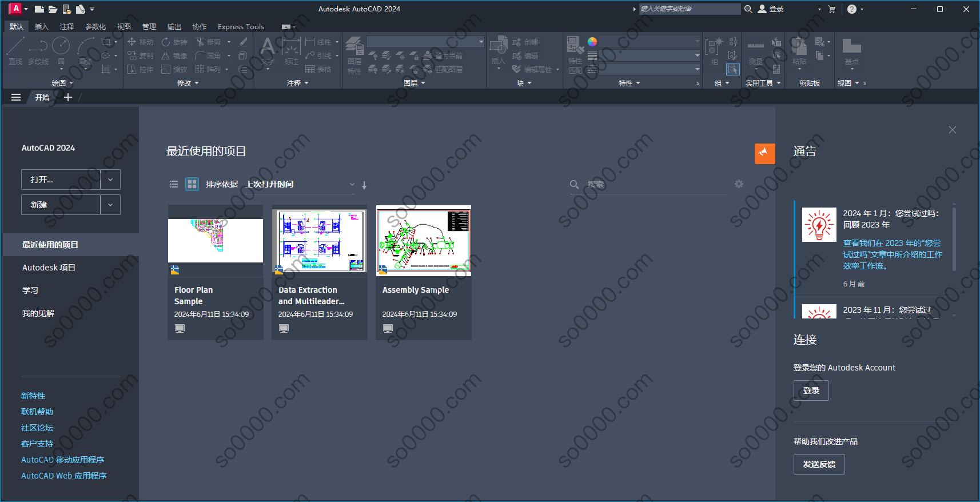The height and width of the screenshot is (502, 980).
Task: Switch to the Express Tools ribbon tab
Action: click(241, 27)
